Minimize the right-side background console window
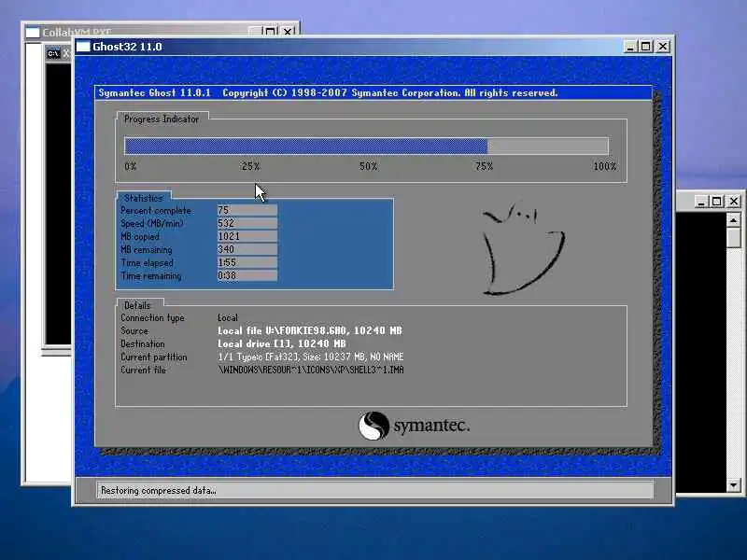This screenshot has height=560, width=747. tap(700, 202)
